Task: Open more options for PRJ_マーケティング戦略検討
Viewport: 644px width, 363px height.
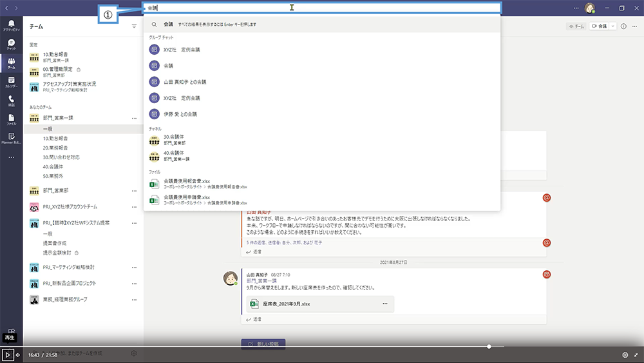Action: pos(134,267)
